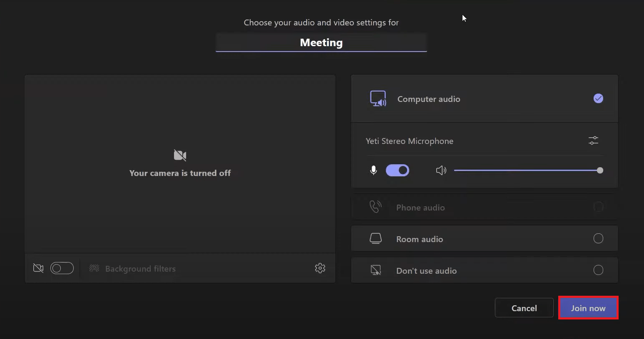Edit the Meeting title field
644x339 pixels.
[321, 42]
